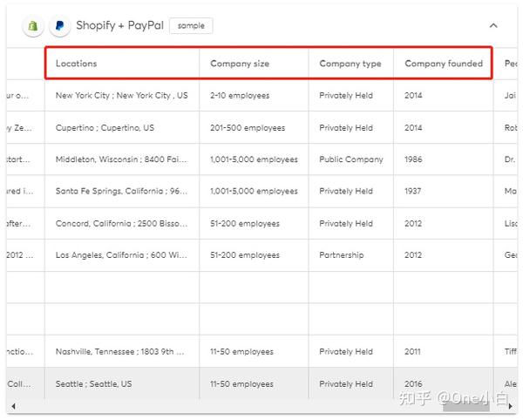The image size is (523, 420).
Task: Click the 201-500 employees cell
Action: (x=248, y=128)
